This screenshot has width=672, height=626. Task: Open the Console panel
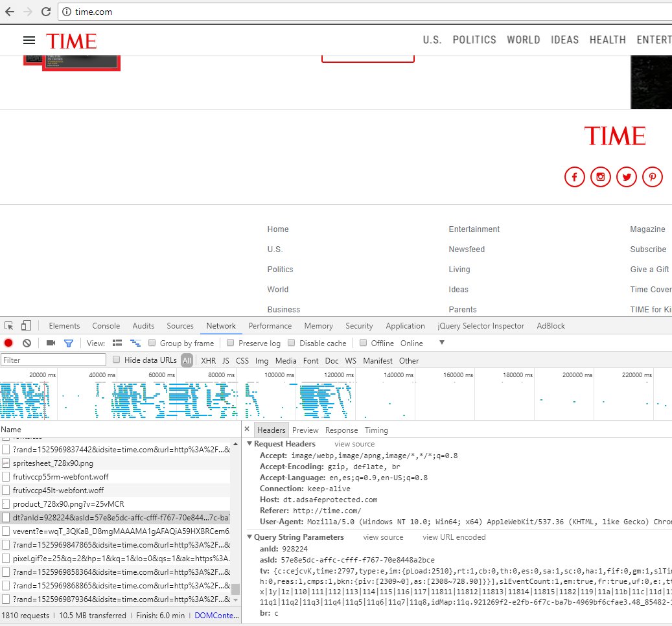click(x=106, y=325)
